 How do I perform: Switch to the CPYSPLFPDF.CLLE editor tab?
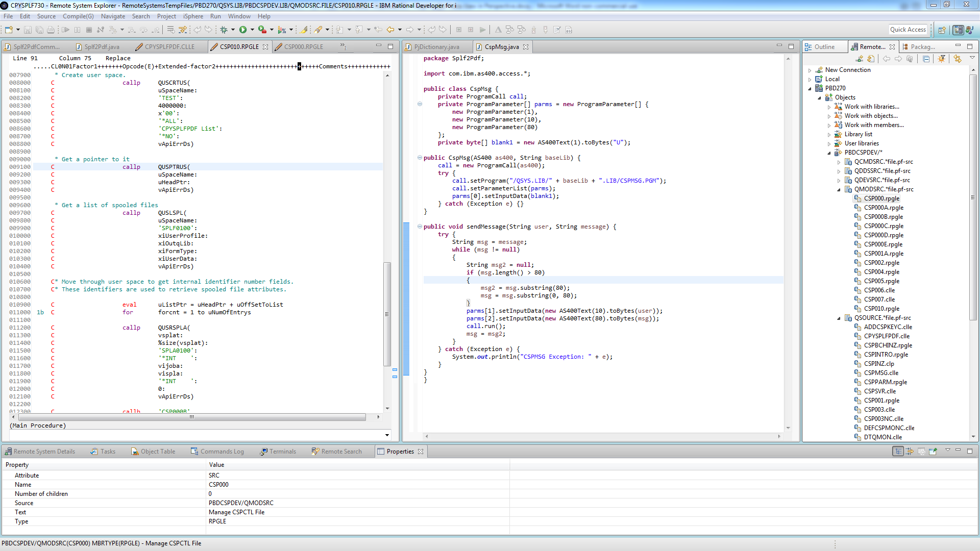169,46
